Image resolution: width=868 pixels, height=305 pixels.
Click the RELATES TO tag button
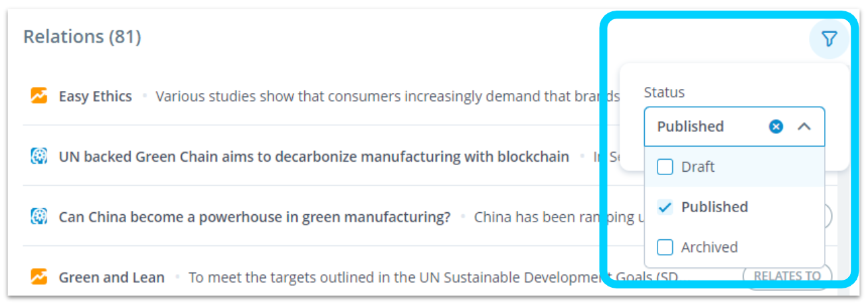(787, 276)
